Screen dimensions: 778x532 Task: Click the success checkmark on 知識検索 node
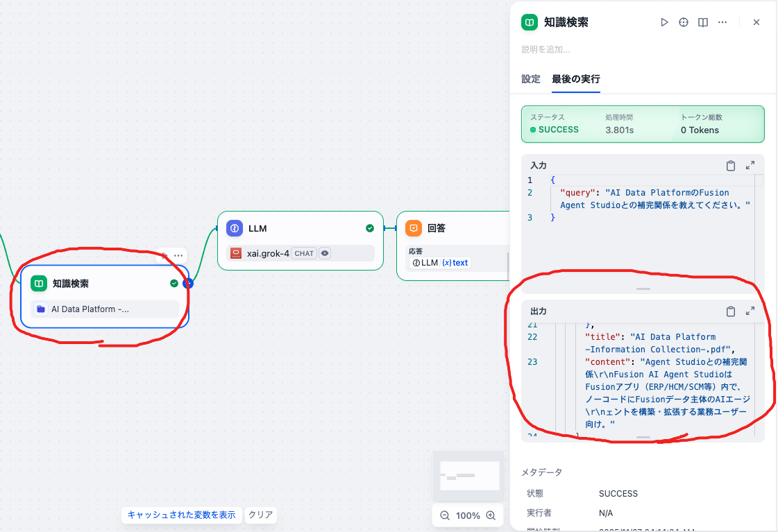(174, 283)
